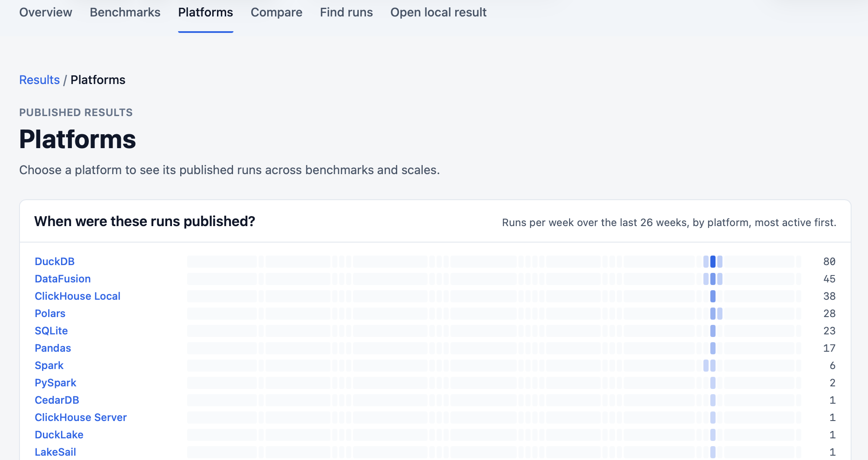This screenshot has width=868, height=460.
Task: Open the Overview tab
Action: click(x=45, y=12)
